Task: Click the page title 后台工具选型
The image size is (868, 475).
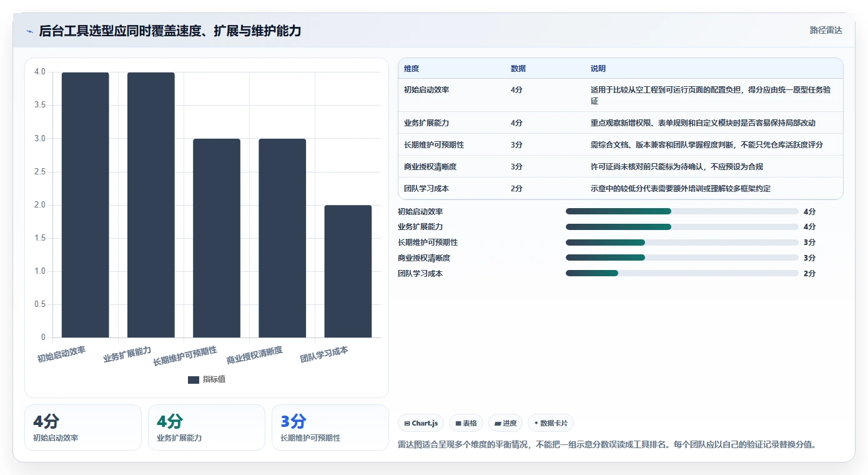Action: point(170,31)
